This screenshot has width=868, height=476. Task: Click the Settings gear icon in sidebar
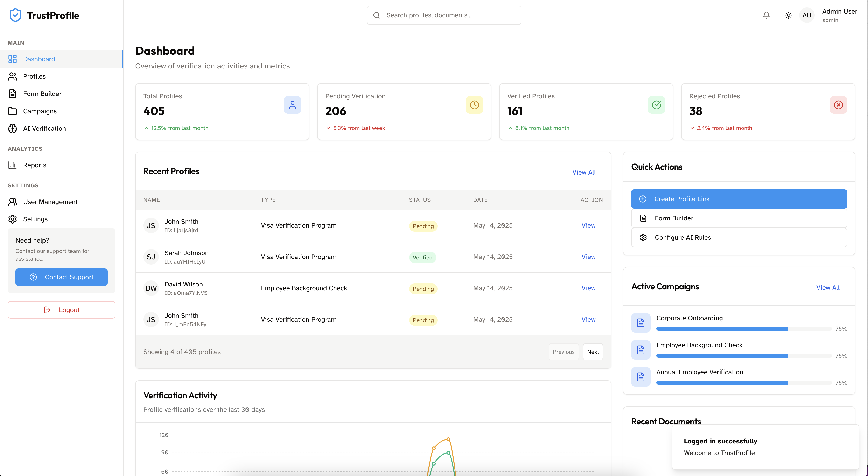[x=13, y=219]
